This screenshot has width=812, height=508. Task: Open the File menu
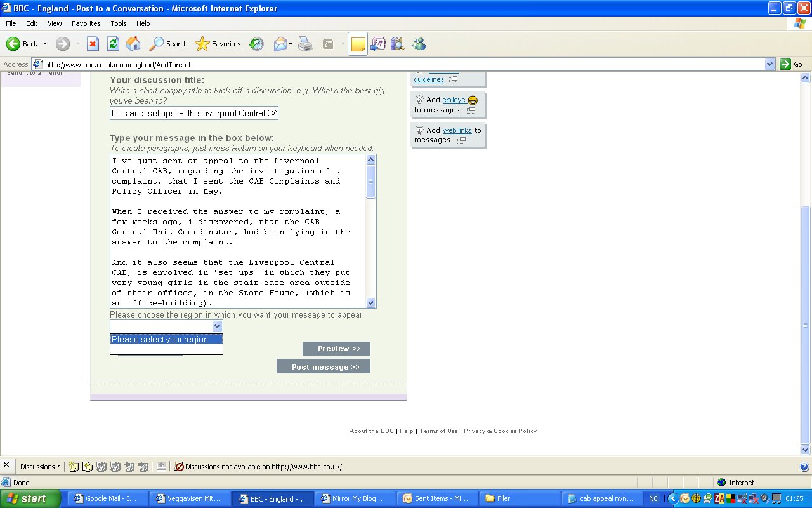coord(11,23)
